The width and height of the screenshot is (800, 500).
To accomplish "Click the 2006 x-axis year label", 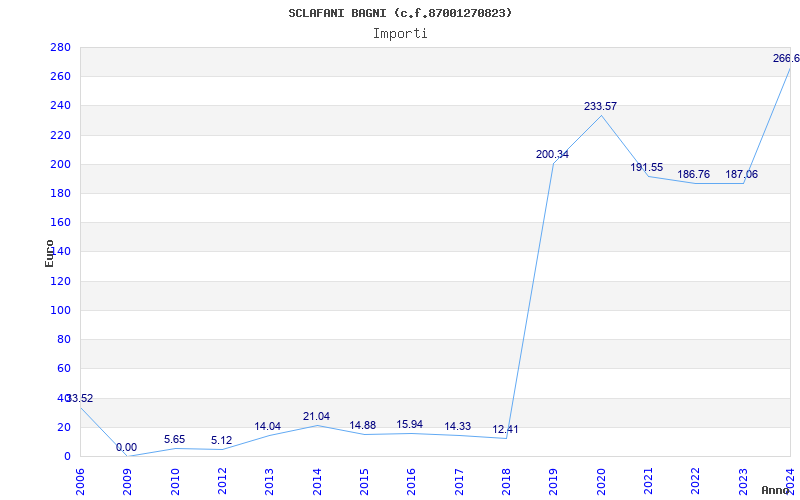I will pos(80,482).
